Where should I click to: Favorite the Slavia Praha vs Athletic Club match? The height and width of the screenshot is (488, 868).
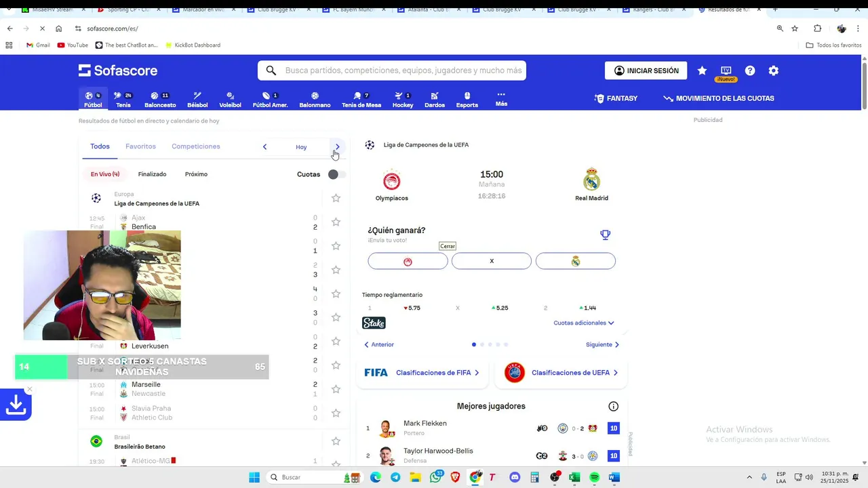tap(336, 413)
